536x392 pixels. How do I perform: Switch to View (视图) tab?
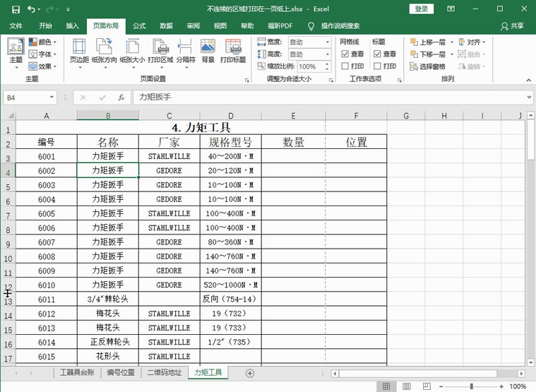(x=220, y=26)
